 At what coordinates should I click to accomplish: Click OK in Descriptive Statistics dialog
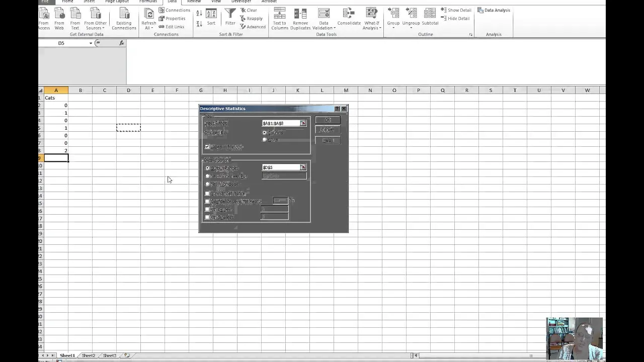coord(328,120)
